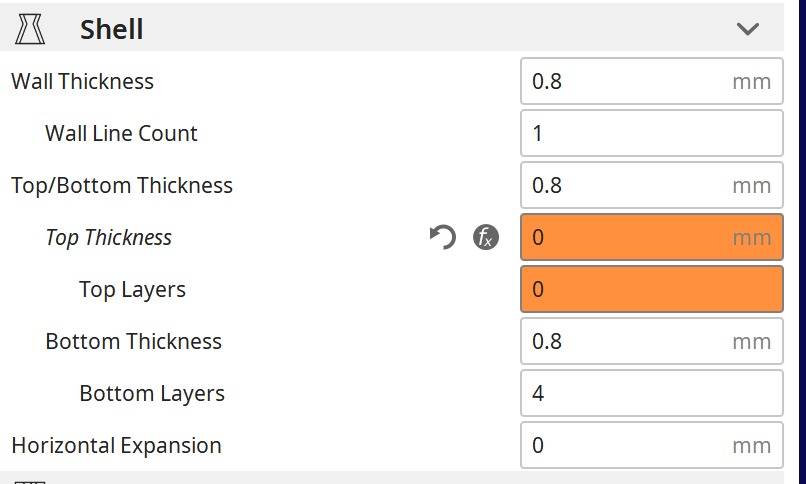Click the orange Top Layers field
The height and width of the screenshot is (484, 806).
click(x=650, y=290)
